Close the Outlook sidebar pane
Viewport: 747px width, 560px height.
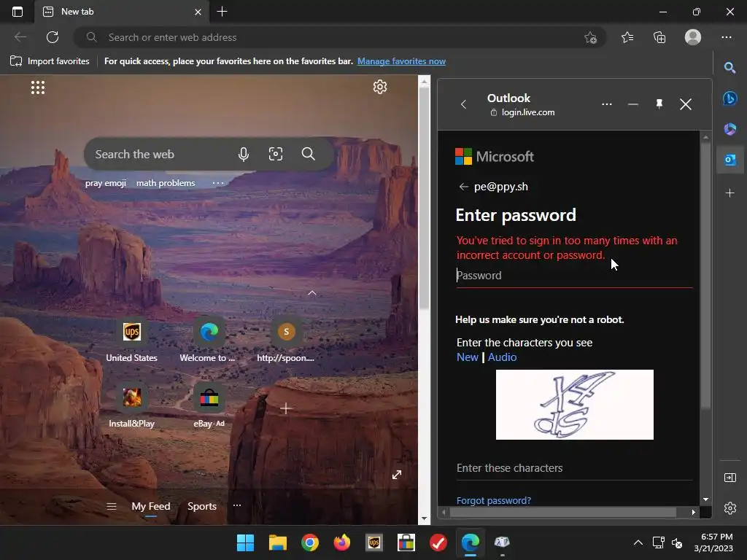tap(686, 104)
